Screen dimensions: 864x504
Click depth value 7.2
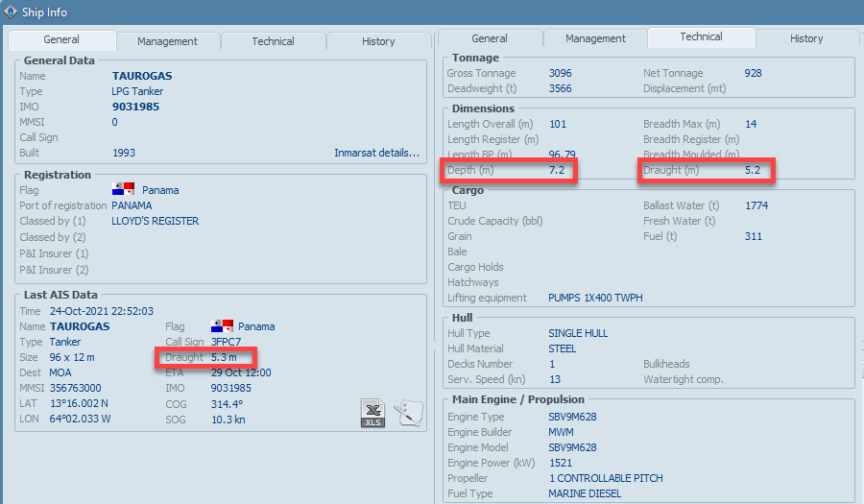[x=557, y=170]
